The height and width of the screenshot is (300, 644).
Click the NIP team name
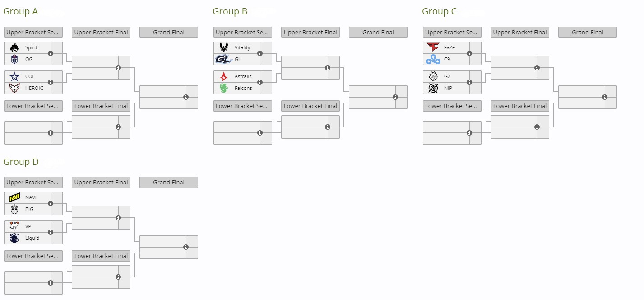448,88
